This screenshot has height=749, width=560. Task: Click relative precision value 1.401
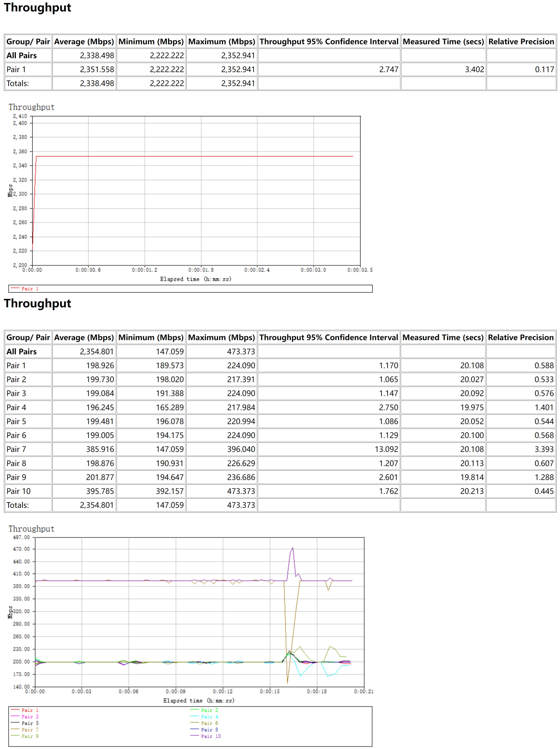tap(544, 407)
